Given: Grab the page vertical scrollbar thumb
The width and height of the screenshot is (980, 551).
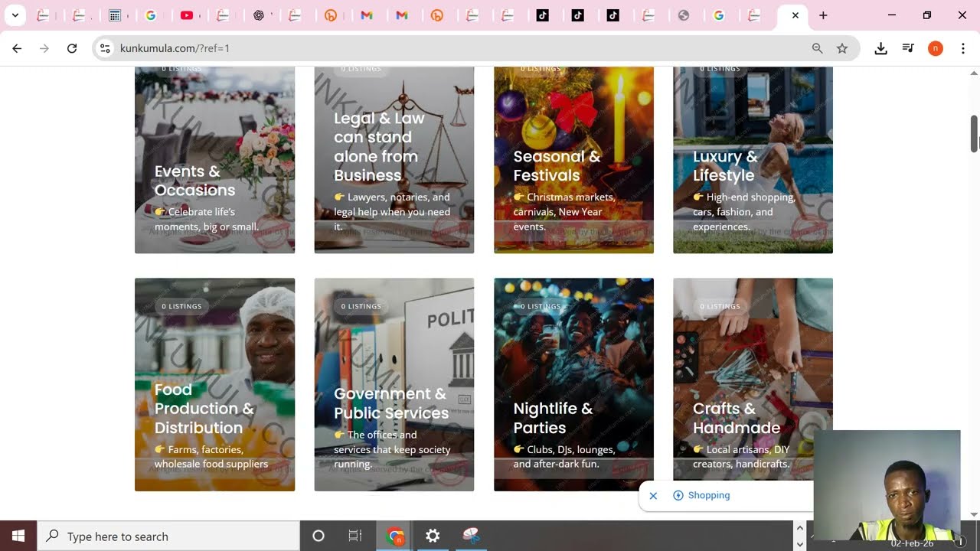Looking at the screenshot, I should (x=974, y=134).
